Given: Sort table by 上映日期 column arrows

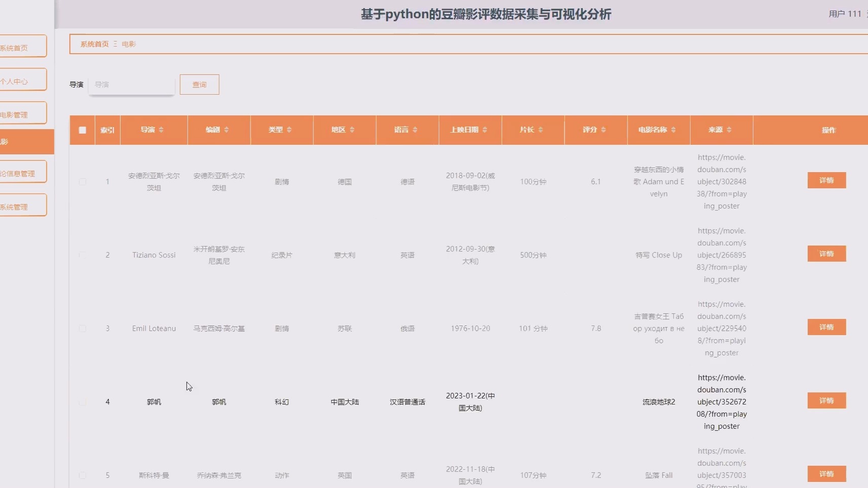Looking at the screenshot, I should click(x=485, y=130).
